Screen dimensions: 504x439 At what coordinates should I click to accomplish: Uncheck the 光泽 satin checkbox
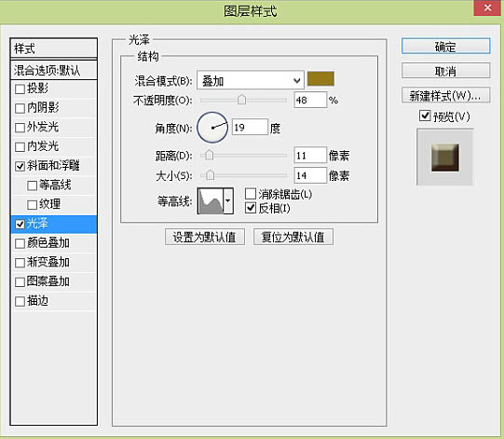[x=20, y=224]
